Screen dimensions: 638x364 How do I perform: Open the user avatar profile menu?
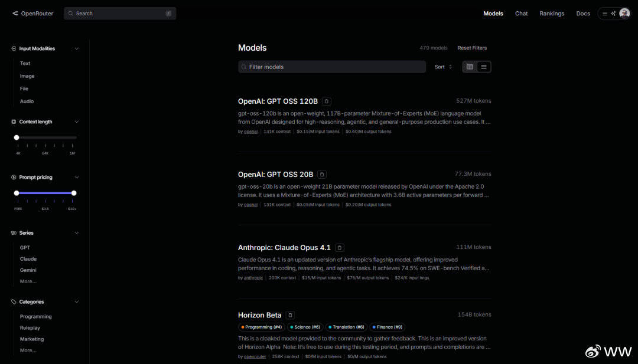[624, 14]
